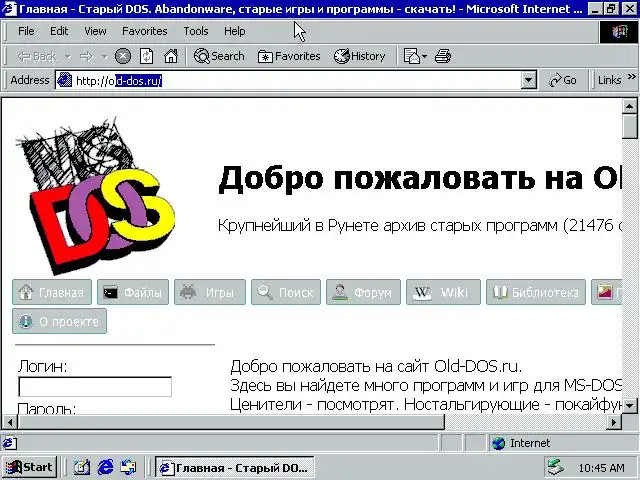
Task: Click the horizontal scrollbar right arrow
Action: 614,422
